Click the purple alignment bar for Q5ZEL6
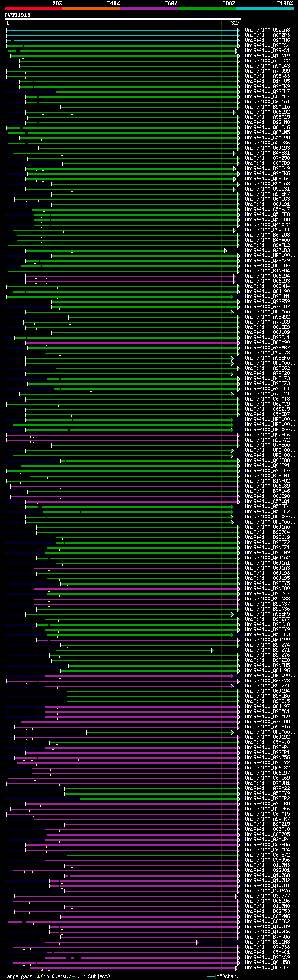298x980 pixels. pos(123,435)
